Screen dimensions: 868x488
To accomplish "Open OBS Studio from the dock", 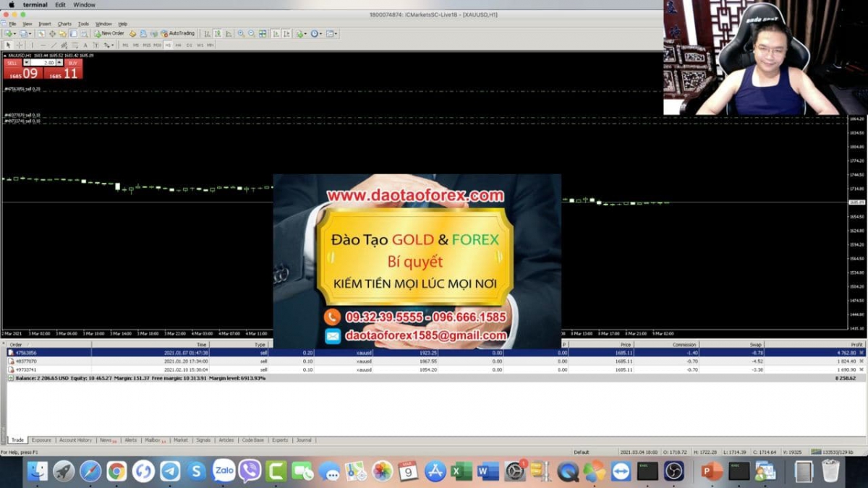I will (674, 471).
